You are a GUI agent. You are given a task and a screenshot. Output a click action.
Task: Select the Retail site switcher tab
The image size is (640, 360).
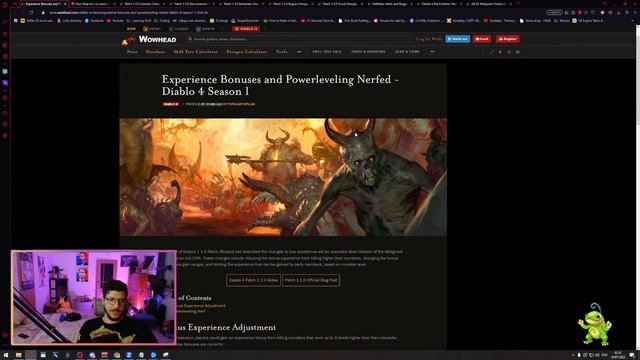[152, 29]
